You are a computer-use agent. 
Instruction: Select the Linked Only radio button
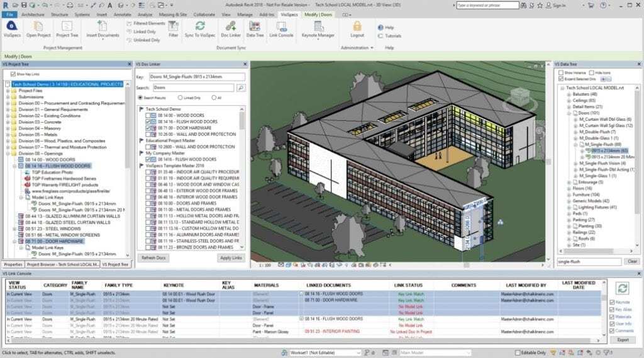(180, 98)
